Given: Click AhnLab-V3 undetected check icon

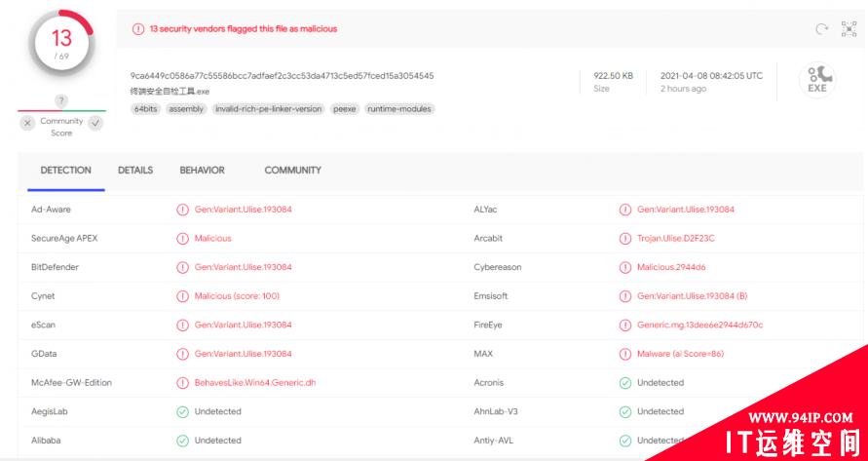Looking at the screenshot, I should tap(625, 411).
